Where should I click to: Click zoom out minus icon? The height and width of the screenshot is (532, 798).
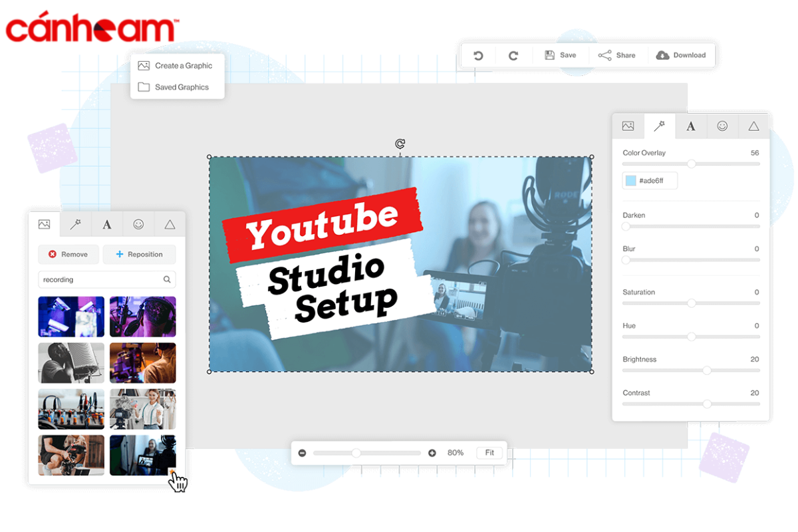(x=302, y=453)
